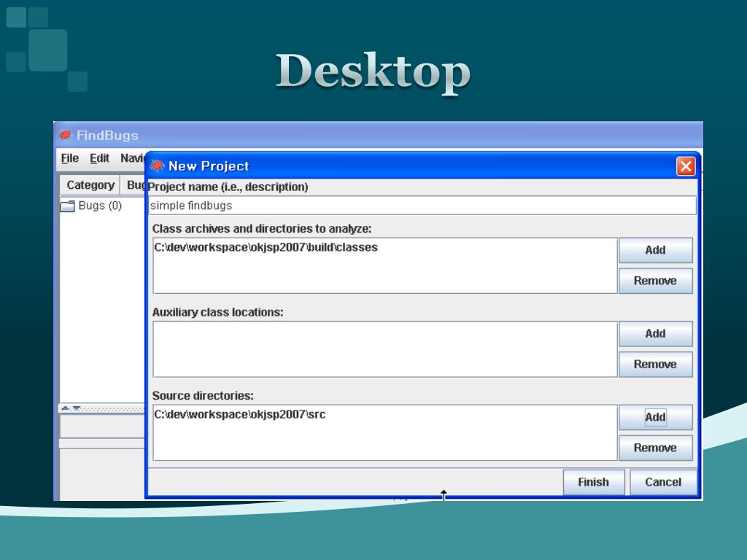Click inside the empty Auxiliary class locations list
Screen dimensions: 747x560
[x=385, y=349]
